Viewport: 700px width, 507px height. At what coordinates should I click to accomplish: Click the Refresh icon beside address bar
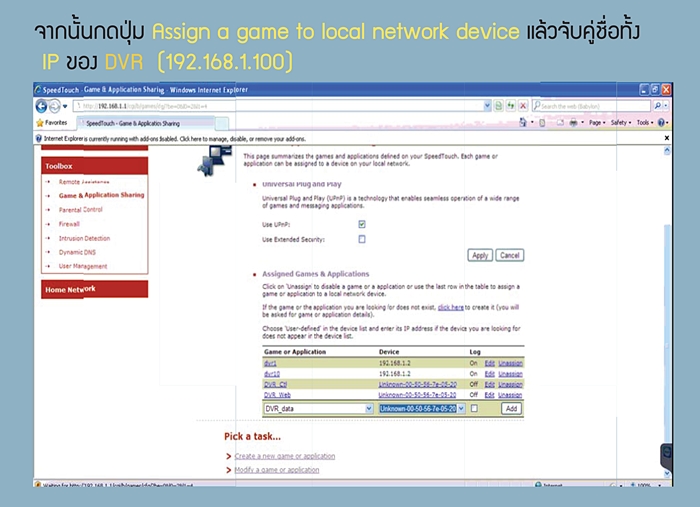tap(510, 106)
